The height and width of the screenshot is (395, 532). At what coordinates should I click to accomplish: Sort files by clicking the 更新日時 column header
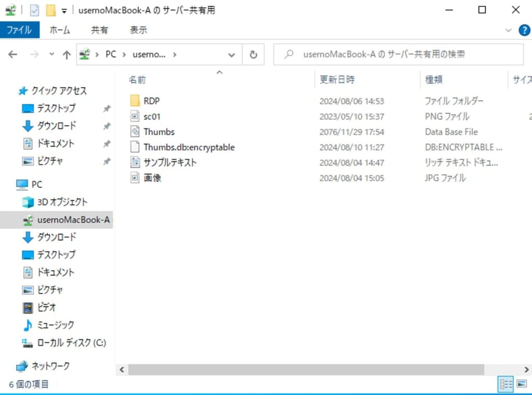[336, 79]
